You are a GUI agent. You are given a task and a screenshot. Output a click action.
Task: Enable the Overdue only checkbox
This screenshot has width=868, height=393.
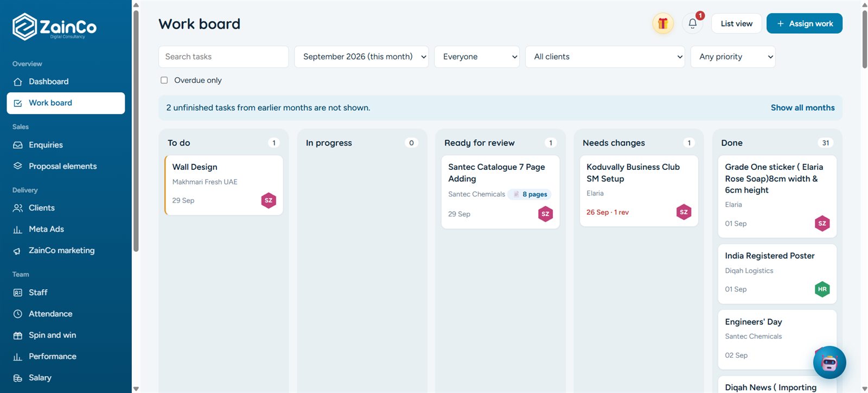point(164,80)
